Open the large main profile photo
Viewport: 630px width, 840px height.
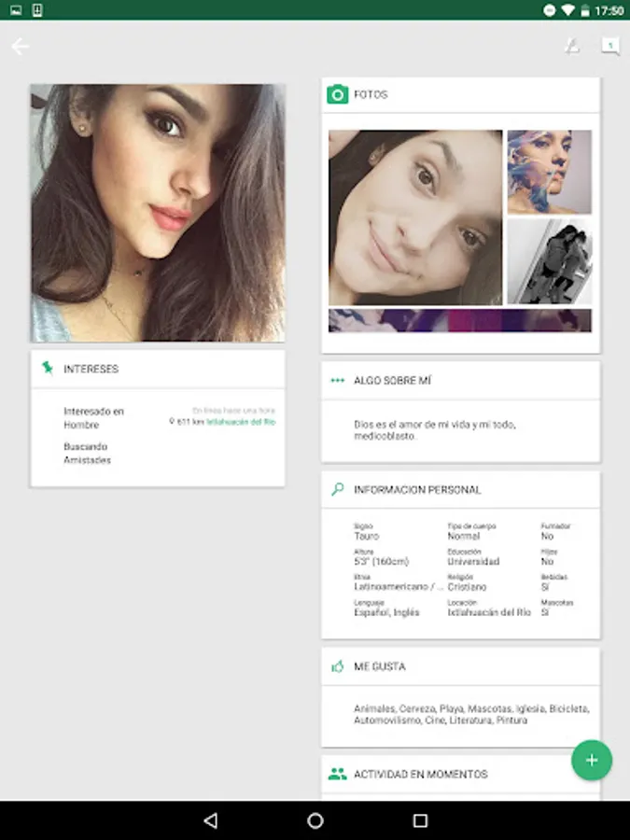tap(158, 213)
